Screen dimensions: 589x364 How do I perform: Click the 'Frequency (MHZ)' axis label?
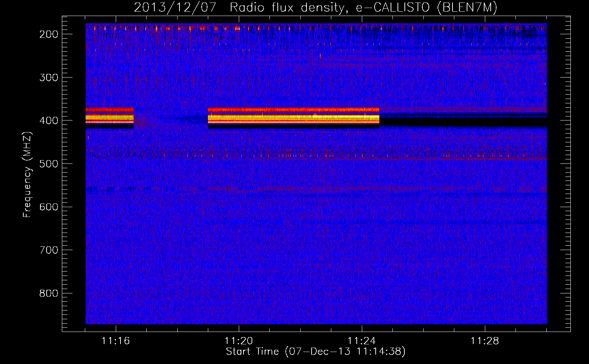(27, 174)
